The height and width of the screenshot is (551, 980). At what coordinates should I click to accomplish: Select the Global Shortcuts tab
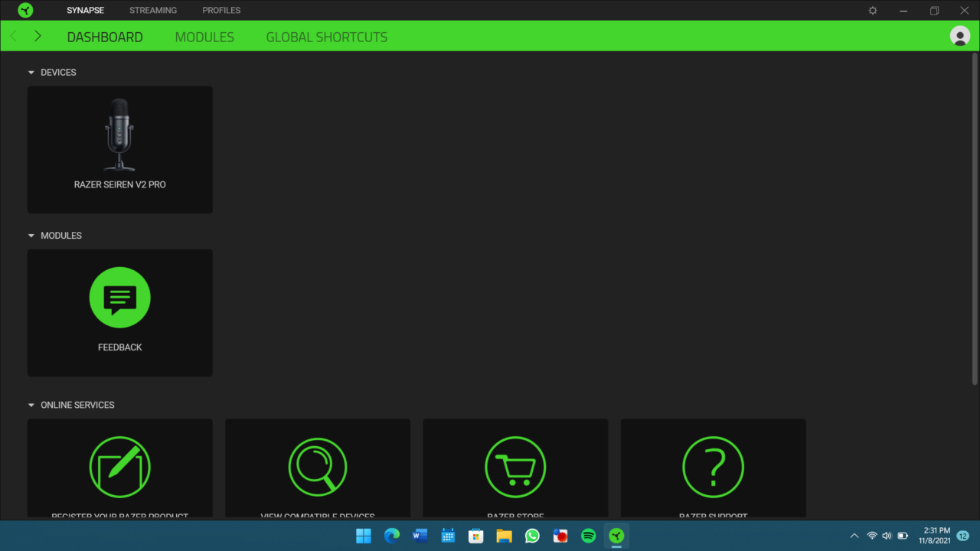[327, 37]
